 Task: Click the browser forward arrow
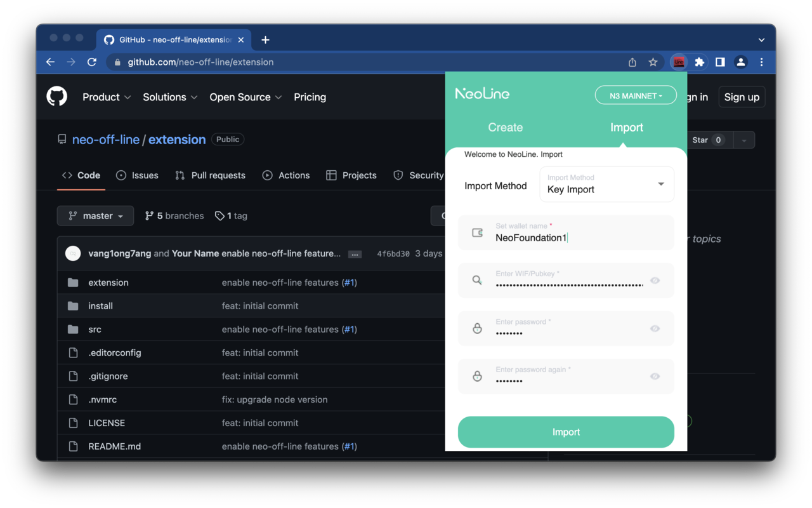click(x=71, y=62)
